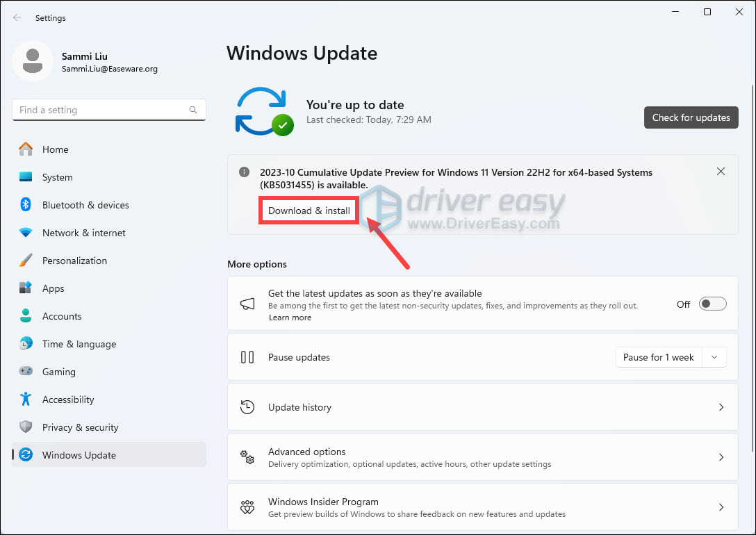Click the 'You're up to date' heading
The image size is (756, 535).
point(355,105)
